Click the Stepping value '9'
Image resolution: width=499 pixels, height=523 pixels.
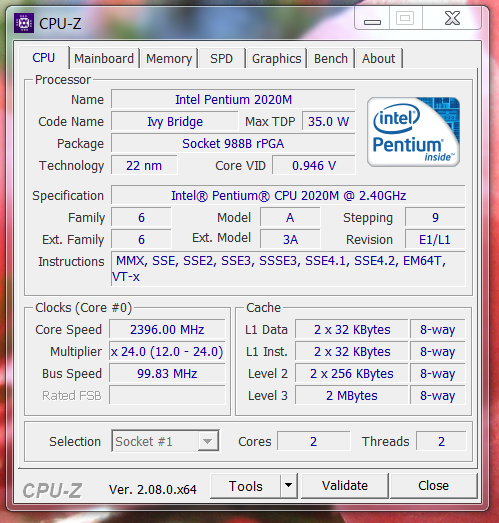pyautogui.click(x=435, y=217)
